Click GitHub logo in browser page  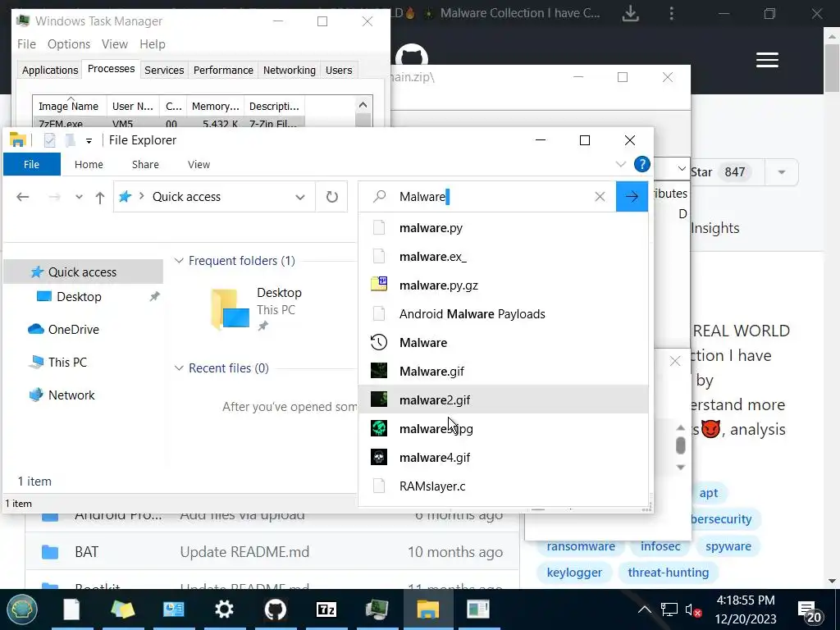point(412,55)
